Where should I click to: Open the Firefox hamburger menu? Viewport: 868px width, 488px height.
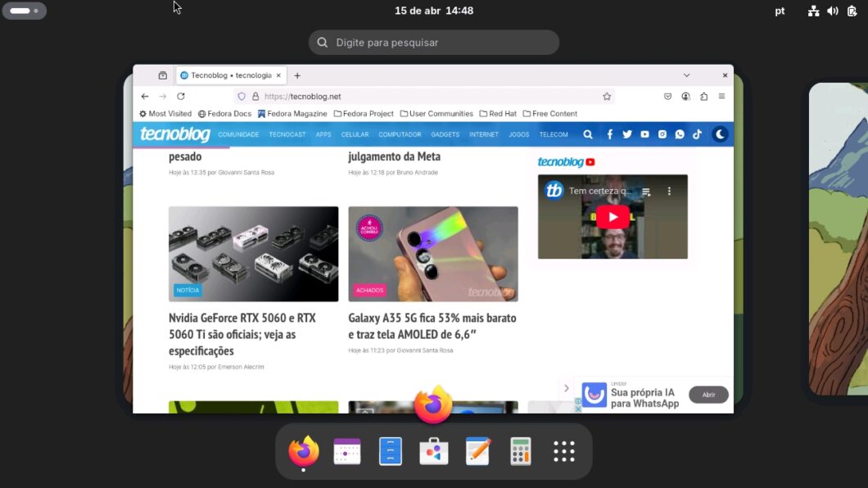[x=722, y=97]
